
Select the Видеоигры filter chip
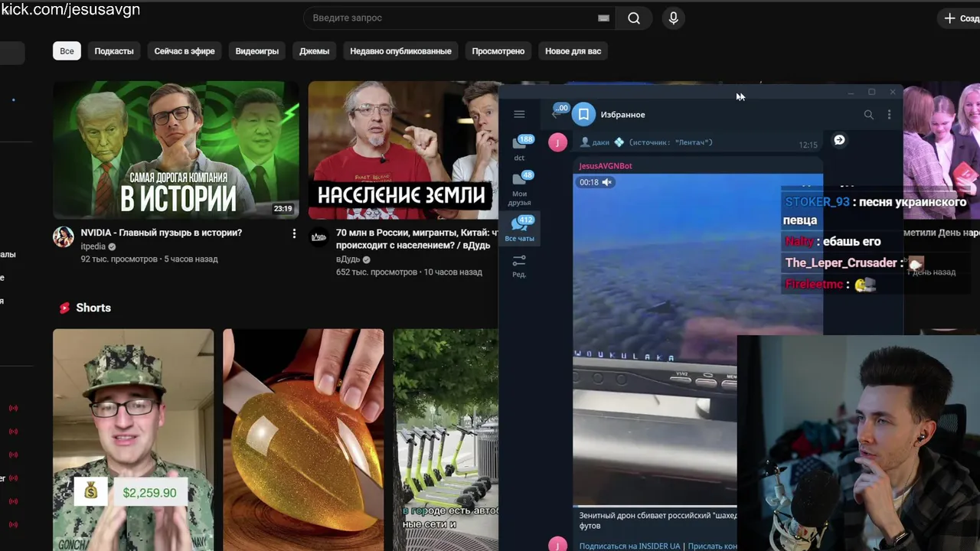pyautogui.click(x=257, y=51)
